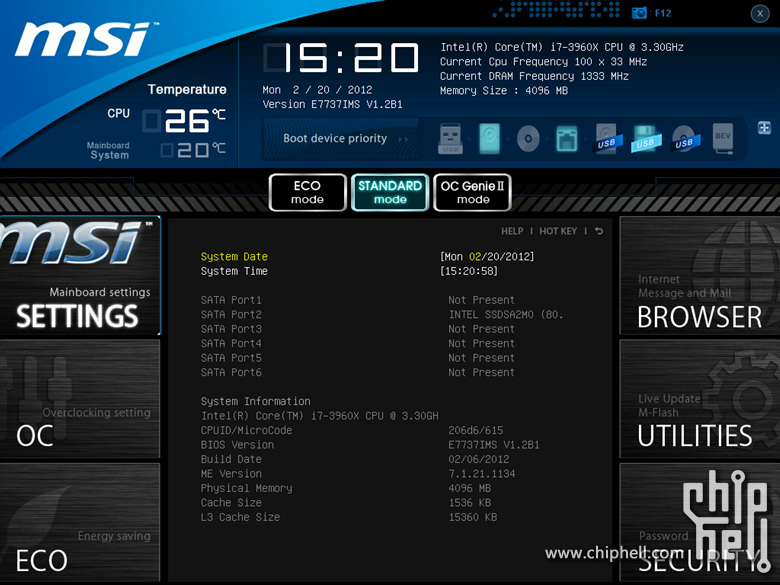The height and width of the screenshot is (585, 780).
Task: Expand boot device list with plus icon
Action: [x=764, y=128]
